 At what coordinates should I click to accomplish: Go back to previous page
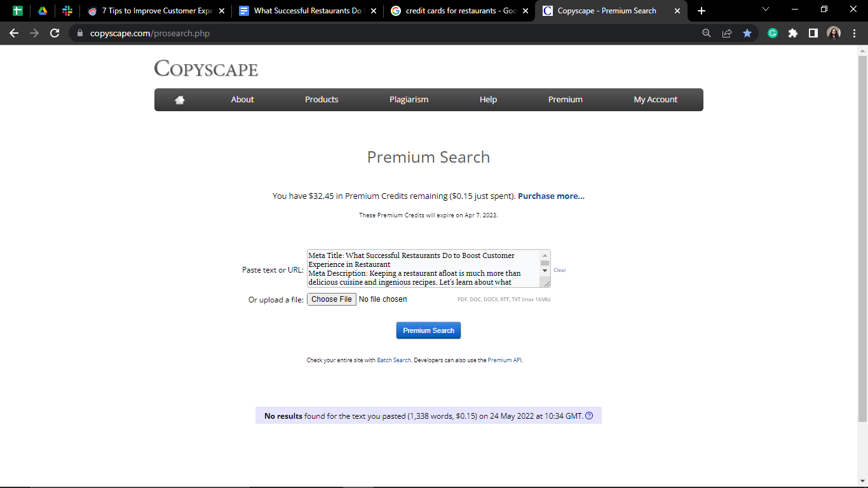[x=14, y=33]
